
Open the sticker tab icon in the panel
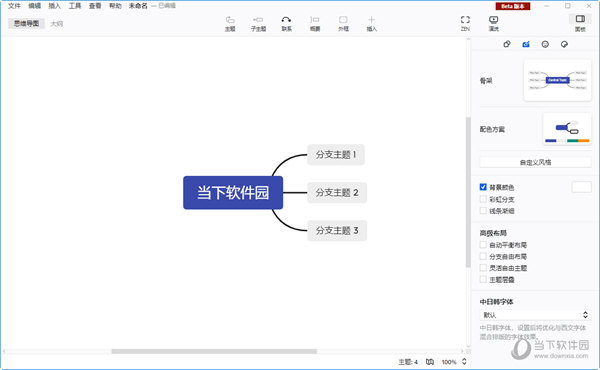564,44
